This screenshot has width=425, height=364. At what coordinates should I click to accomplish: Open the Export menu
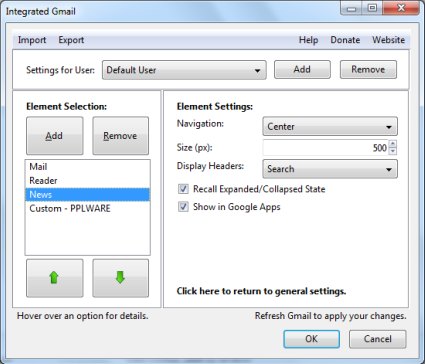point(71,40)
